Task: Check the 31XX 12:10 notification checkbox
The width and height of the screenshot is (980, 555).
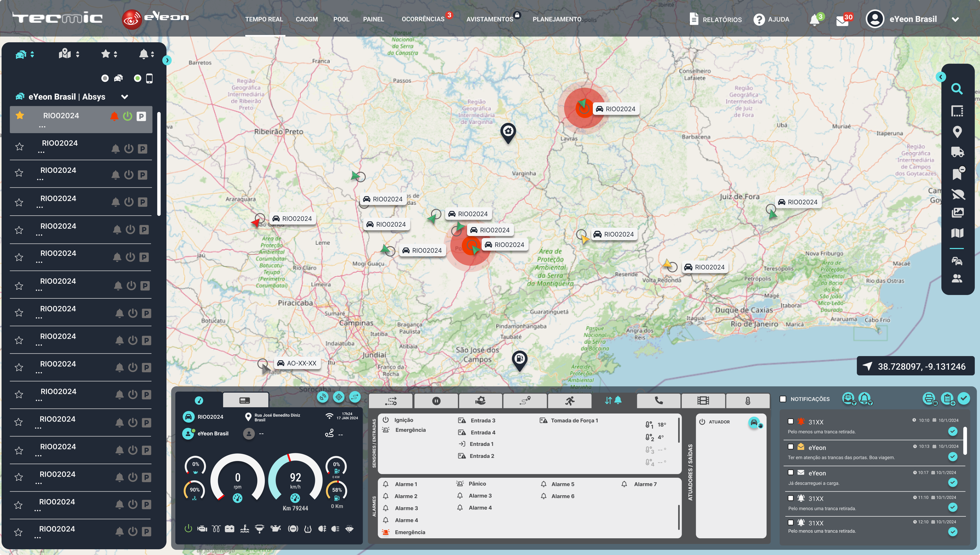Action: (x=791, y=523)
